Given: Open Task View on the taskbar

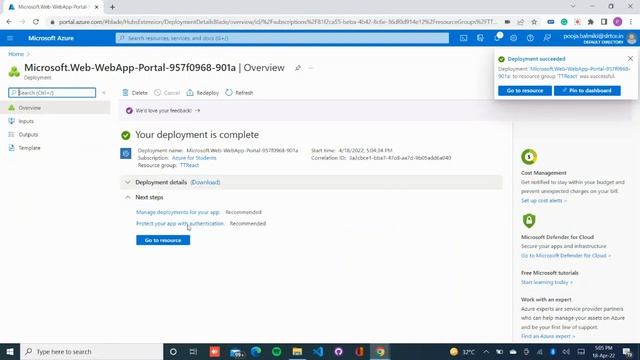Looking at the screenshot, I should (x=193, y=351).
